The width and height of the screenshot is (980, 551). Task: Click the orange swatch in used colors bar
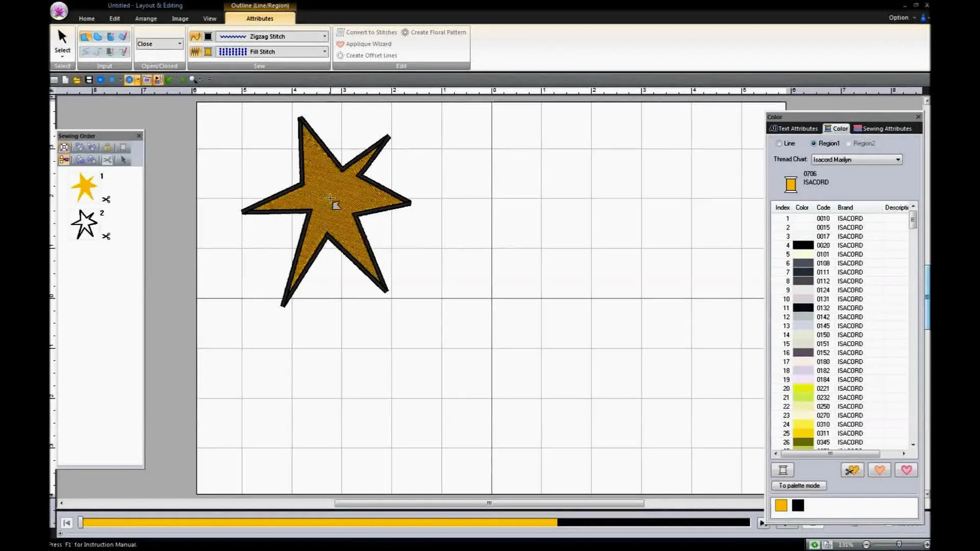(781, 505)
